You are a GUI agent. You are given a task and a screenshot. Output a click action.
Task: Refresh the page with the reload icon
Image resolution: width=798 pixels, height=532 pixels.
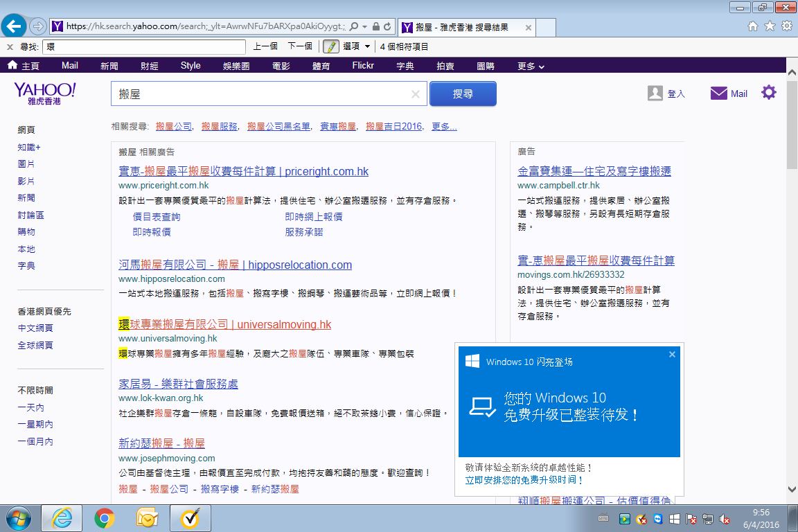(x=387, y=26)
